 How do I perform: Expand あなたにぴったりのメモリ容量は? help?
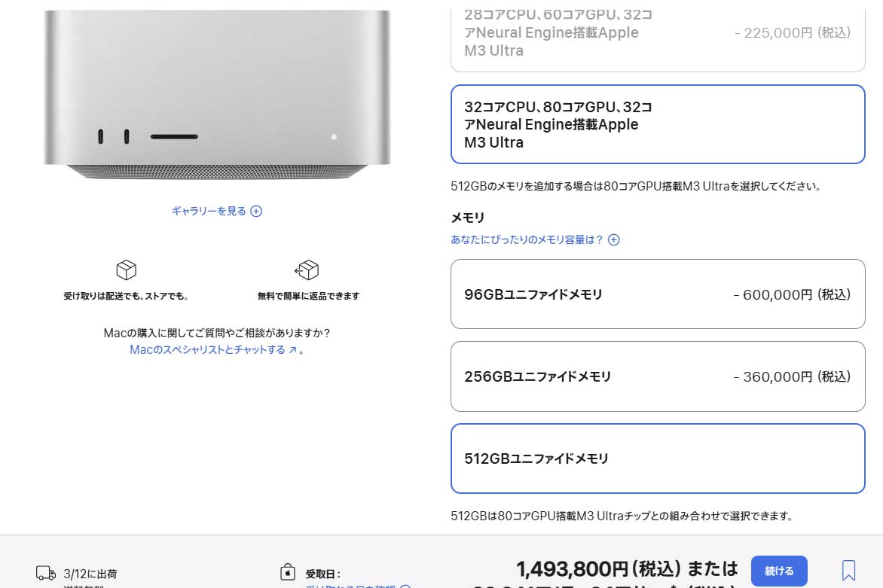527,239
